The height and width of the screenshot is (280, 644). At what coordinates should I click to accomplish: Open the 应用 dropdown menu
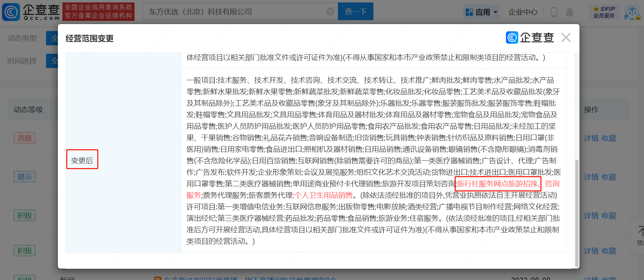481,12
